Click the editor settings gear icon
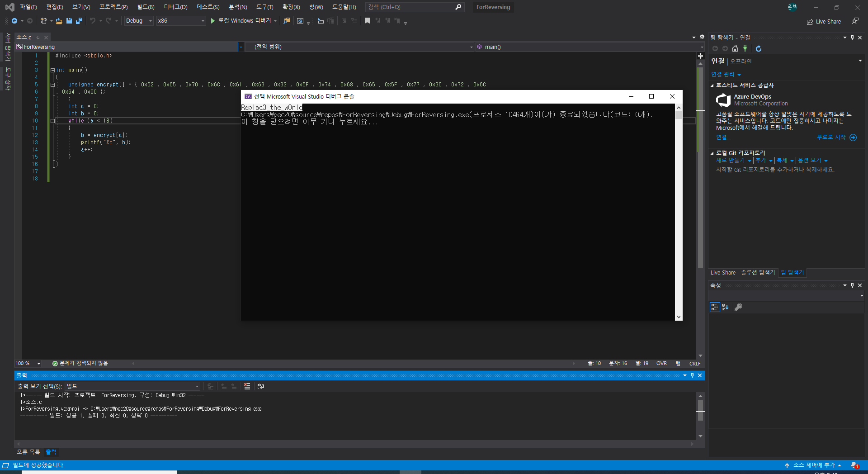 702,37
